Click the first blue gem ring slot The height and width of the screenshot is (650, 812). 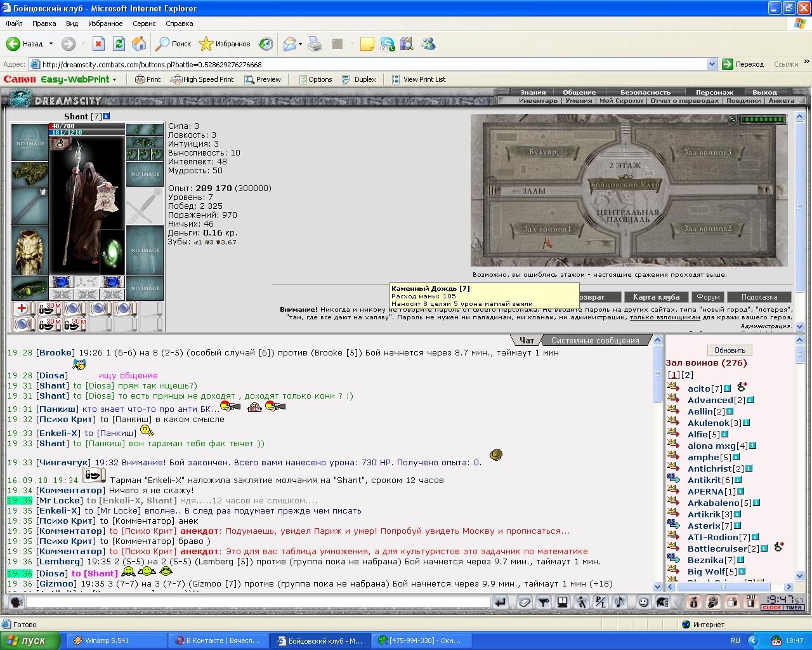(x=62, y=282)
